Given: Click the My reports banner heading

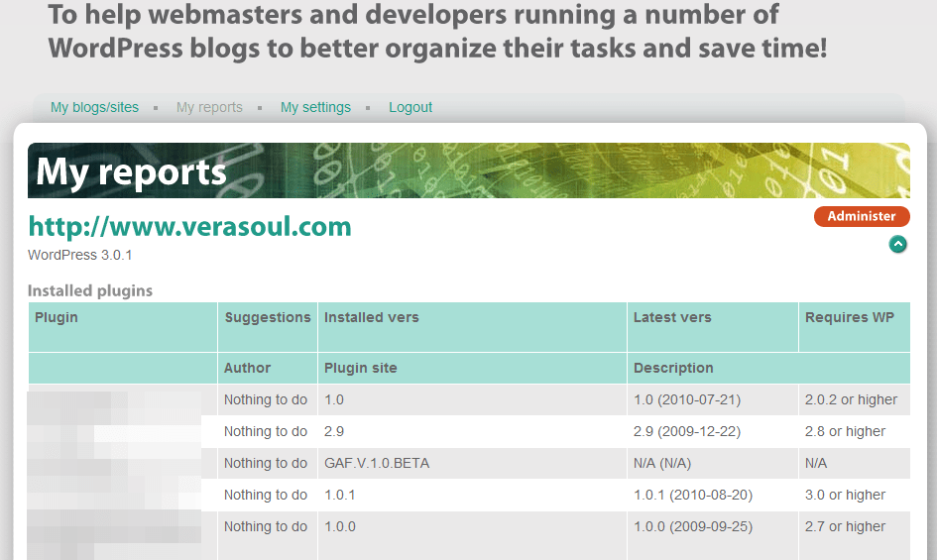Looking at the screenshot, I should click(x=132, y=172).
